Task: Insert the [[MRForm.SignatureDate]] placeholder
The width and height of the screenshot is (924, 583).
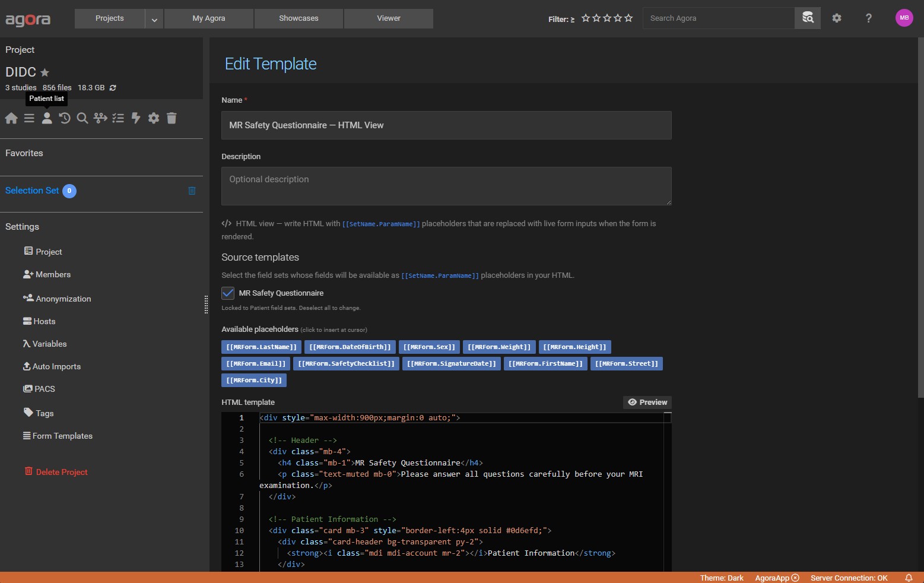Action: [x=452, y=364]
